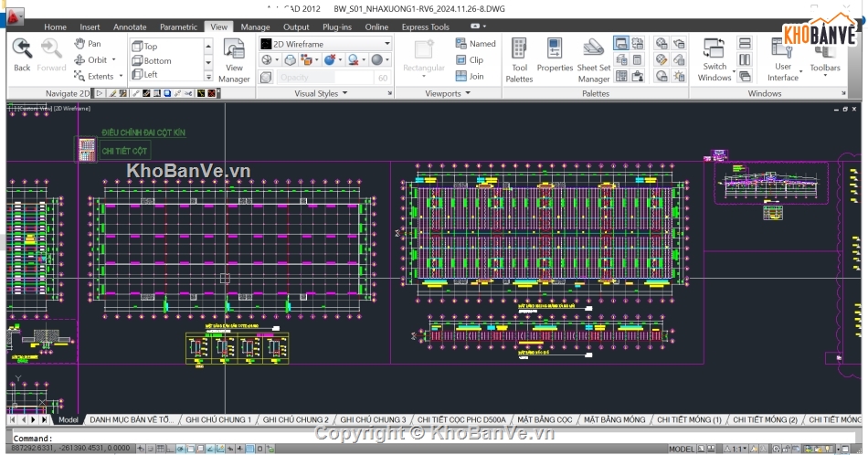Expand Extents zoom options arrow
868x455 pixels.
pos(120,76)
